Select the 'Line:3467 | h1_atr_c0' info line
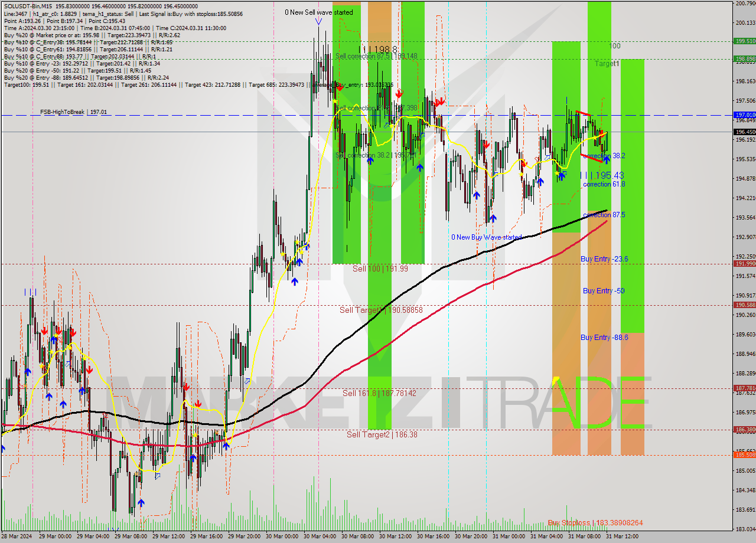 click(x=123, y=14)
